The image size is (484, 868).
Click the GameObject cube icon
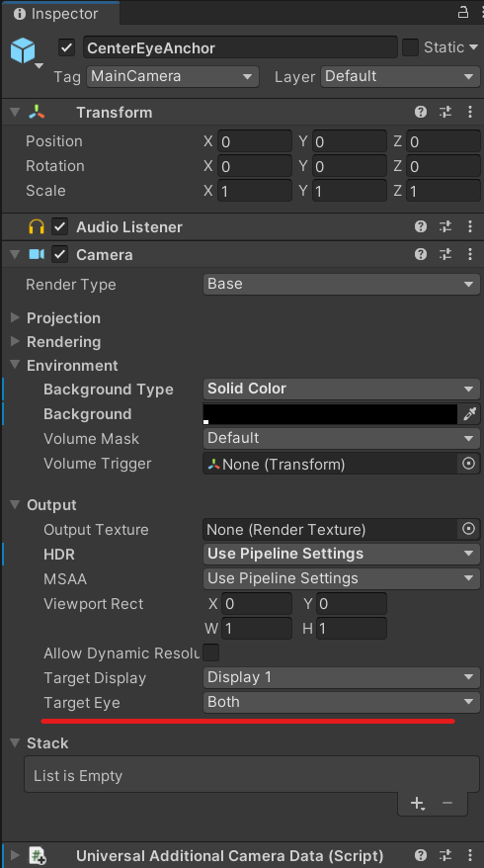23,50
